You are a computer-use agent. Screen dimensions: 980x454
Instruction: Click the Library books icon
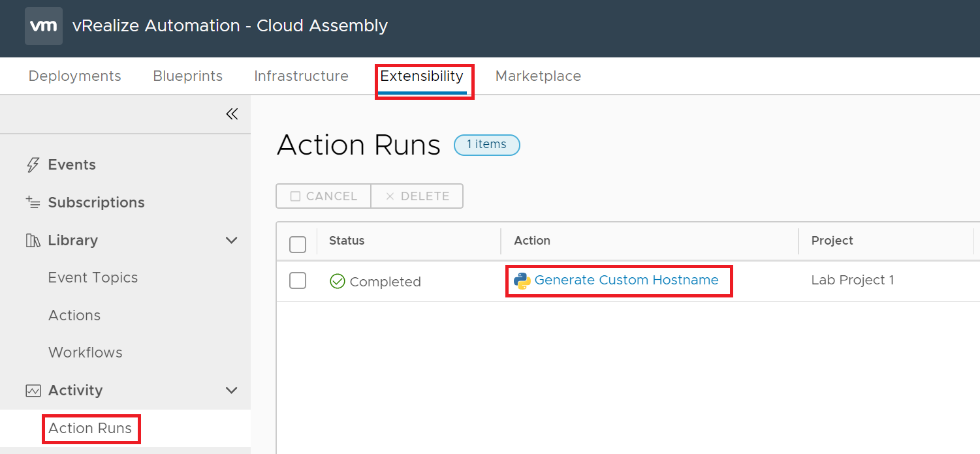click(33, 241)
